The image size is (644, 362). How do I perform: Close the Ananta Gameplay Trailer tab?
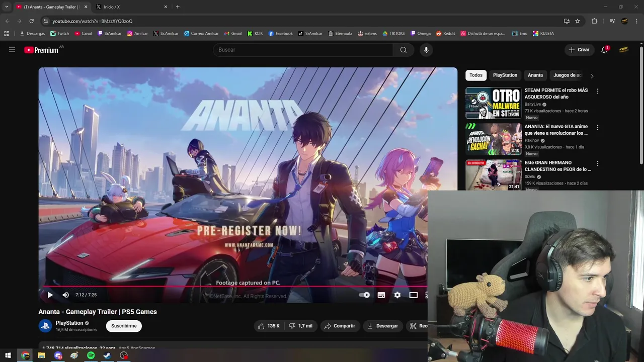click(86, 7)
